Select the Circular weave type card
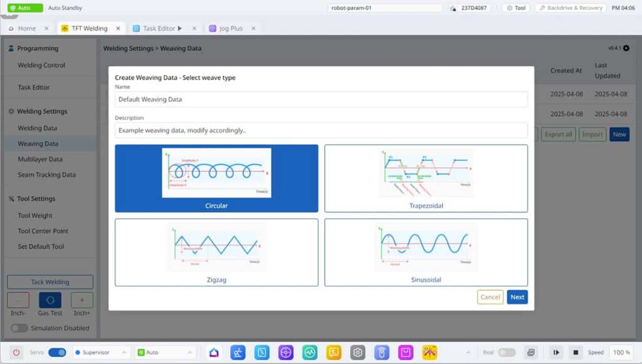This screenshot has height=364, width=642. 216,179
